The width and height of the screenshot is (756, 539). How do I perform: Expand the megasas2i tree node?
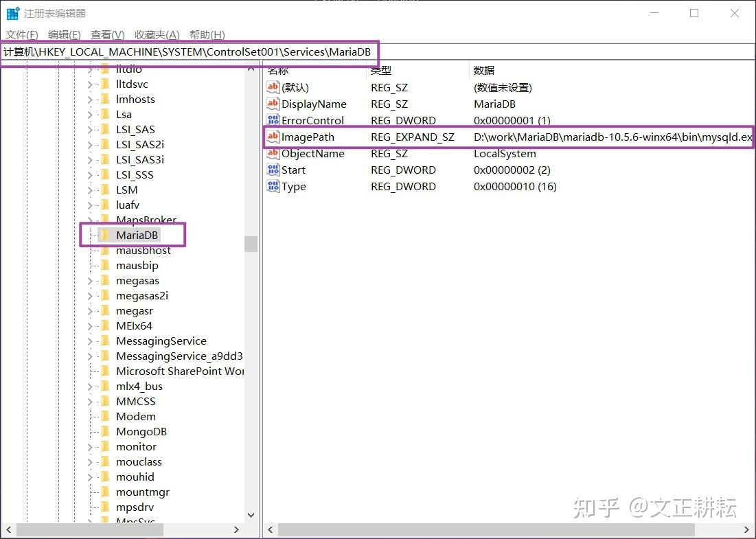pyautogui.click(x=90, y=295)
